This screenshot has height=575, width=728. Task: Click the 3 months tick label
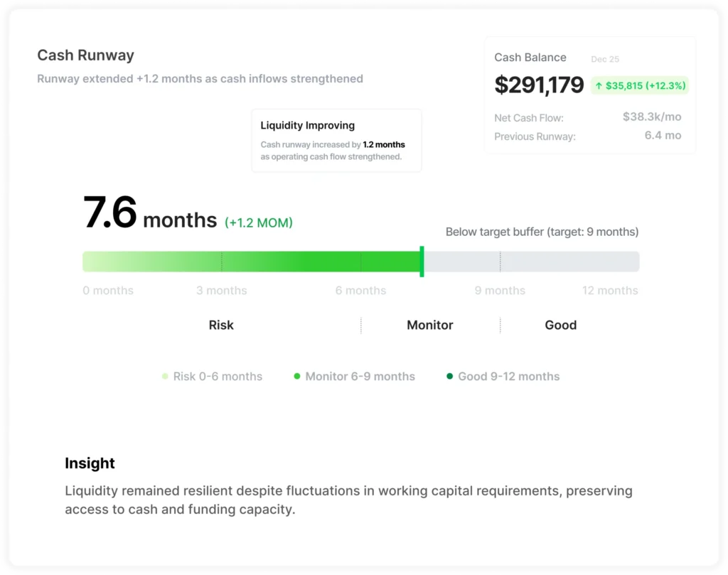point(222,291)
